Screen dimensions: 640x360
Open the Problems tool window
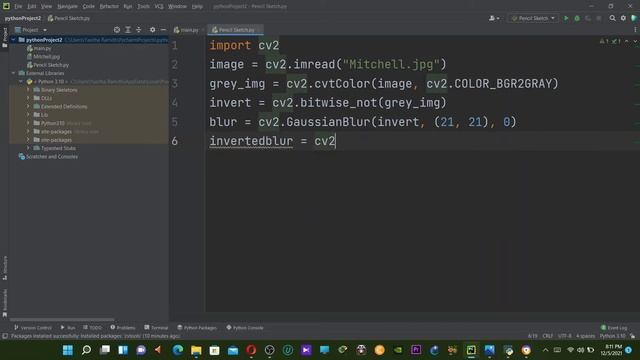point(123,327)
